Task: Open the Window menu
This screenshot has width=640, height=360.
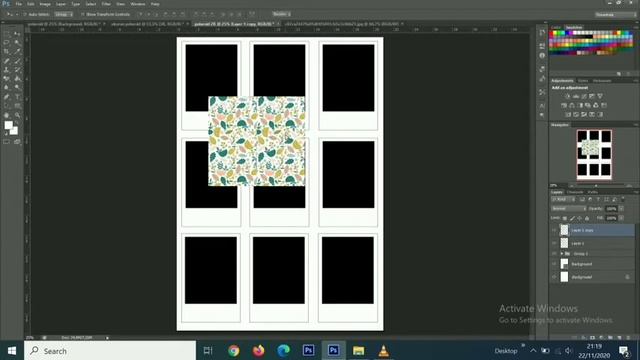Action: pyautogui.click(x=138, y=4)
